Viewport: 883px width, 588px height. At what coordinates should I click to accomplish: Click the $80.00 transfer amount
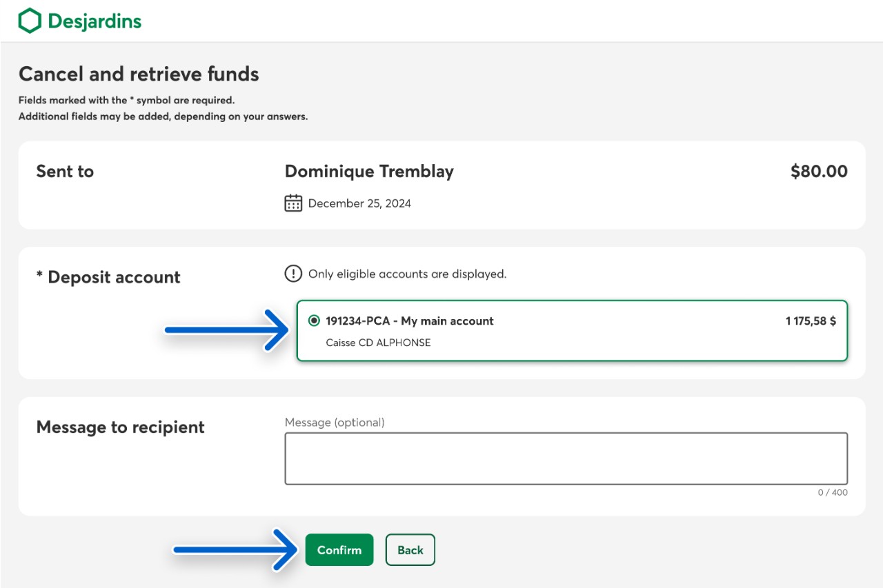pyautogui.click(x=819, y=172)
